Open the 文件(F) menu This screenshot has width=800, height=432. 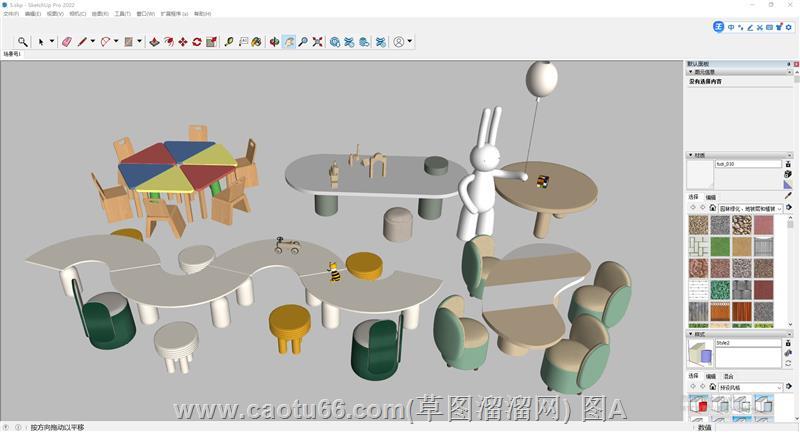click(x=11, y=14)
